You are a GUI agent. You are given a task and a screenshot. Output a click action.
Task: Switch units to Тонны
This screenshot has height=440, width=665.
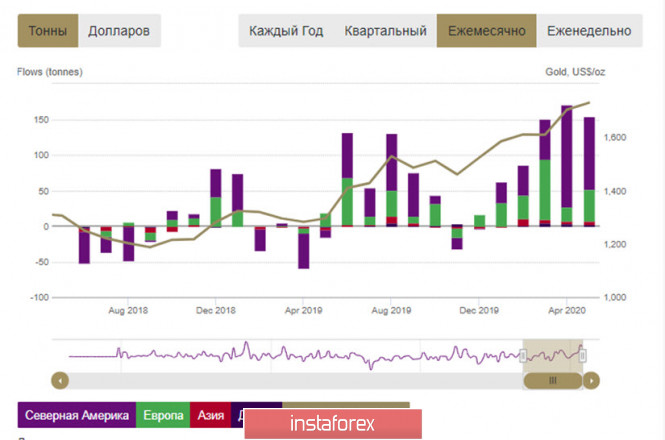(48, 31)
